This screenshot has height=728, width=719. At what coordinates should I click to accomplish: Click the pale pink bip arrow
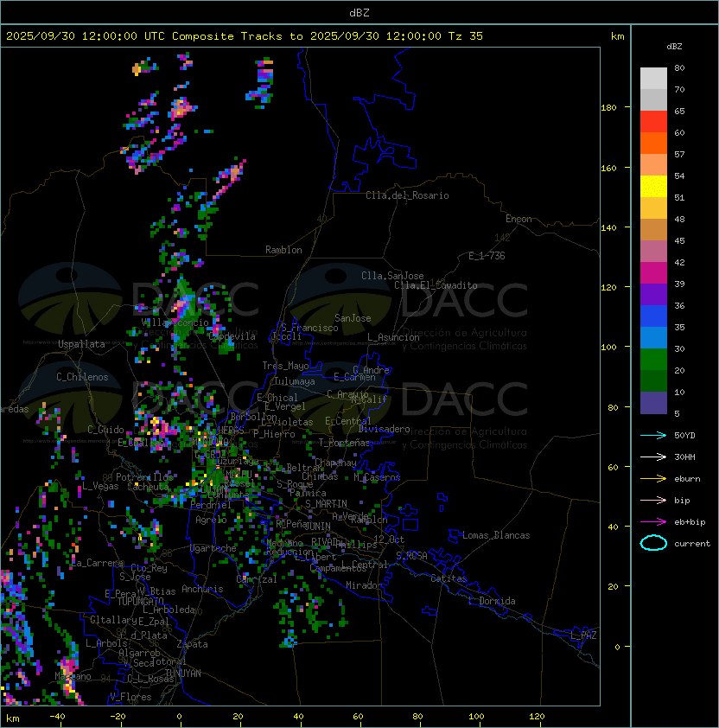coord(653,500)
